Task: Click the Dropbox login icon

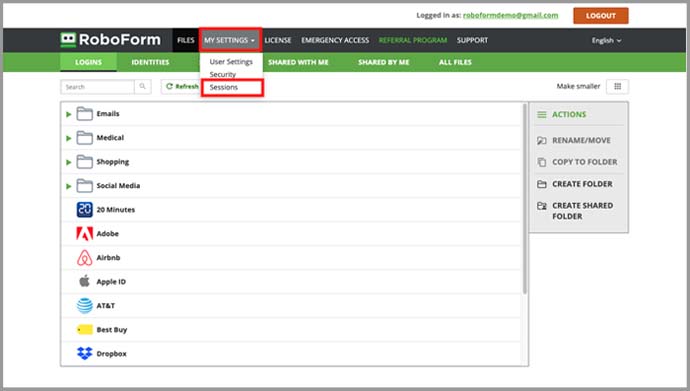Action: coord(84,353)
